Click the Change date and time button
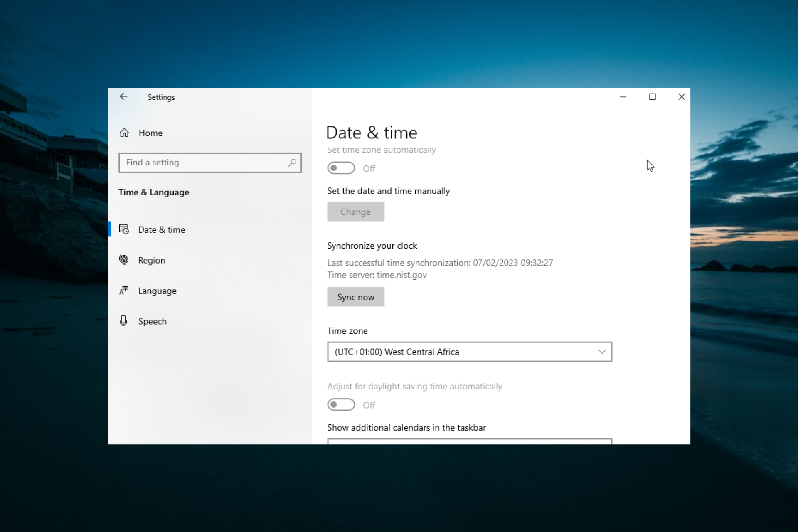The image size is (798, 532). (355, 212)
